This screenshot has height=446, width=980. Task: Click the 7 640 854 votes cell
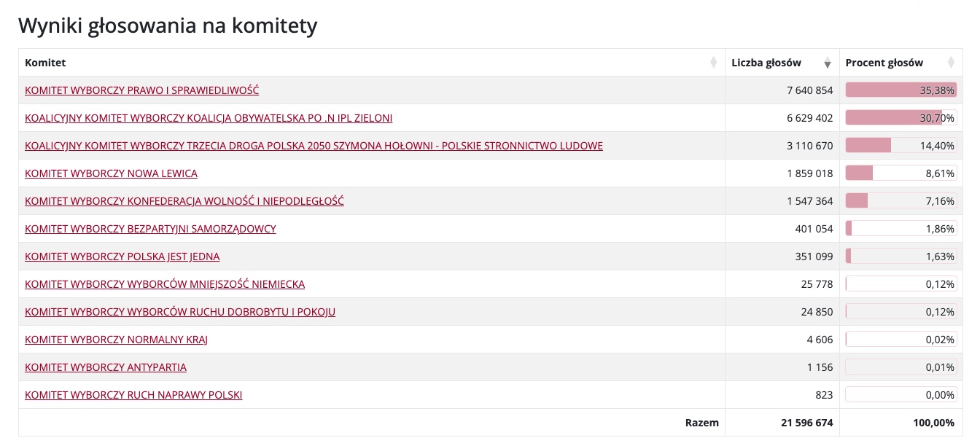coord(809,90)
